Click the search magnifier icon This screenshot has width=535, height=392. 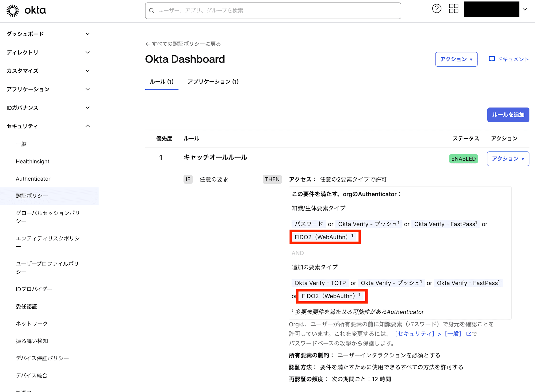[152, 11]
